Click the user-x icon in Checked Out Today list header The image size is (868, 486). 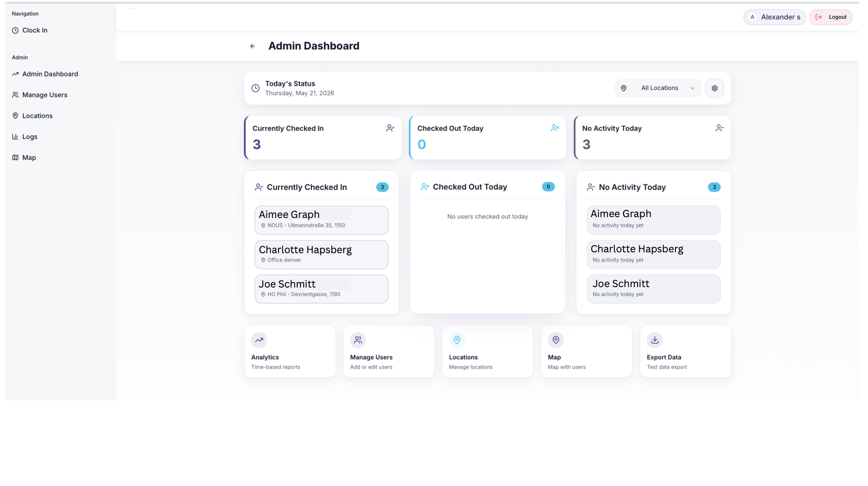point(425,187)
